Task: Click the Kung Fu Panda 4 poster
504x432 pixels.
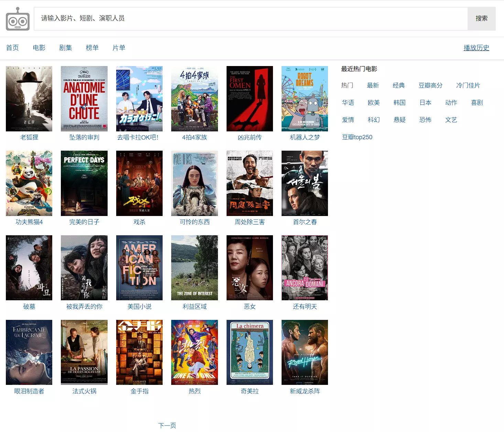Action: pyautogui.click(x=29, y=183)
